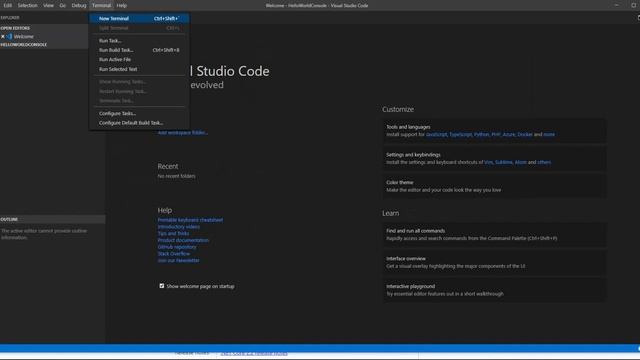Choose Run Active File
This screenshot has height=360, width=640.
point(139,59)
